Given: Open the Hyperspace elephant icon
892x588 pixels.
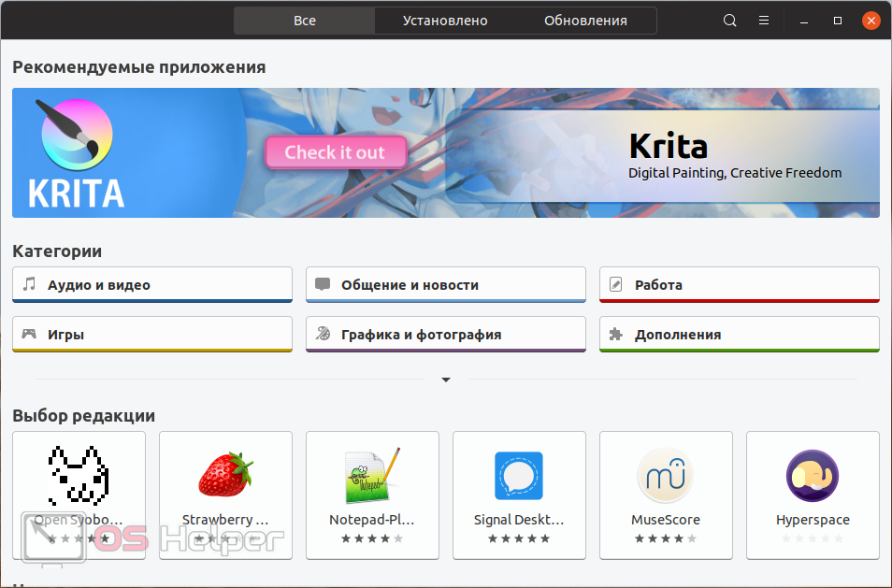Looking at the screenshot, I should click(x=813, y=476).
